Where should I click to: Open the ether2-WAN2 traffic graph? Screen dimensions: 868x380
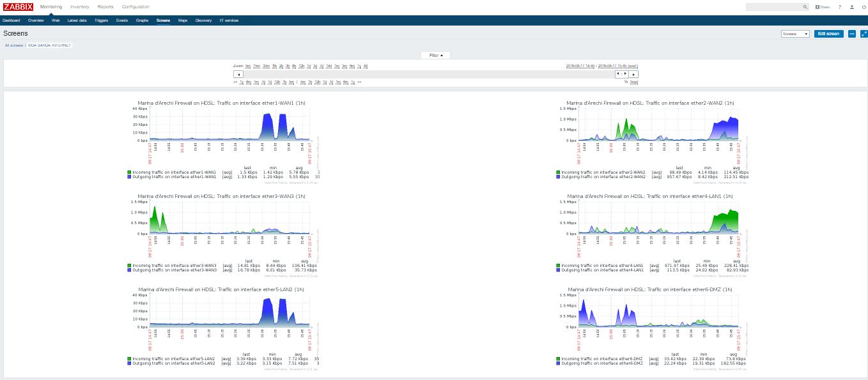(x=652, y=141)
